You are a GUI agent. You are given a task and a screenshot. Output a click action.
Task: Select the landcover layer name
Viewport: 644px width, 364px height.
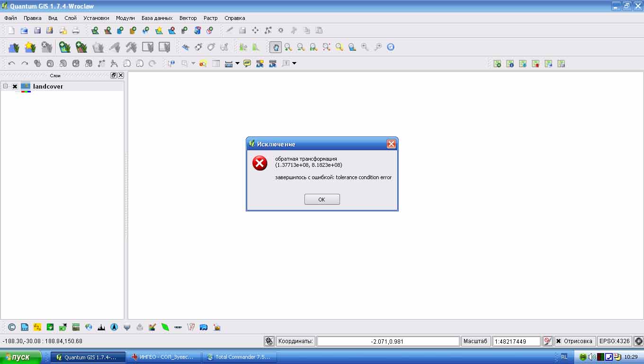tap(48, 86)
